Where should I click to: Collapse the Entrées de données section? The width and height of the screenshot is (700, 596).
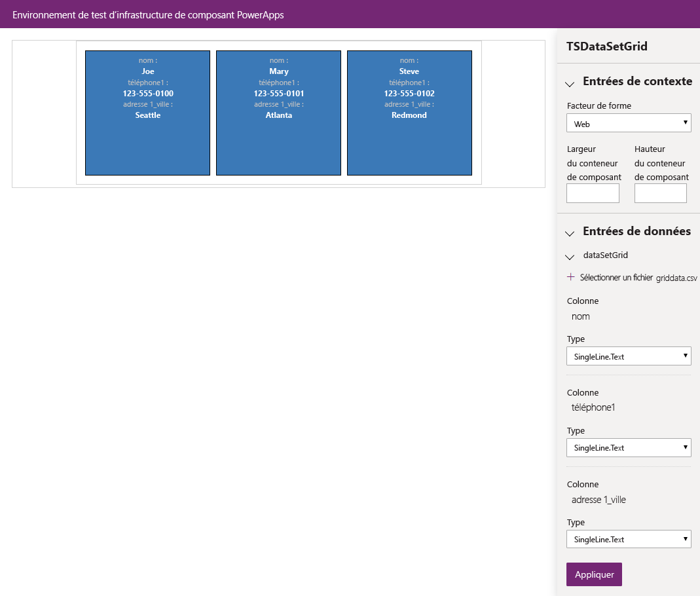tap(570, 233)
